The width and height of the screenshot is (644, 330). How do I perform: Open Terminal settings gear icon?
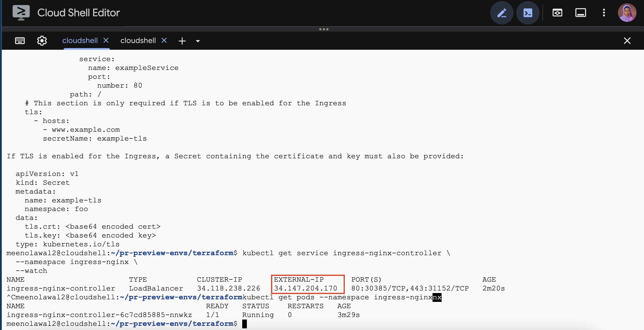pyautogui.click(x=42, y=41)
